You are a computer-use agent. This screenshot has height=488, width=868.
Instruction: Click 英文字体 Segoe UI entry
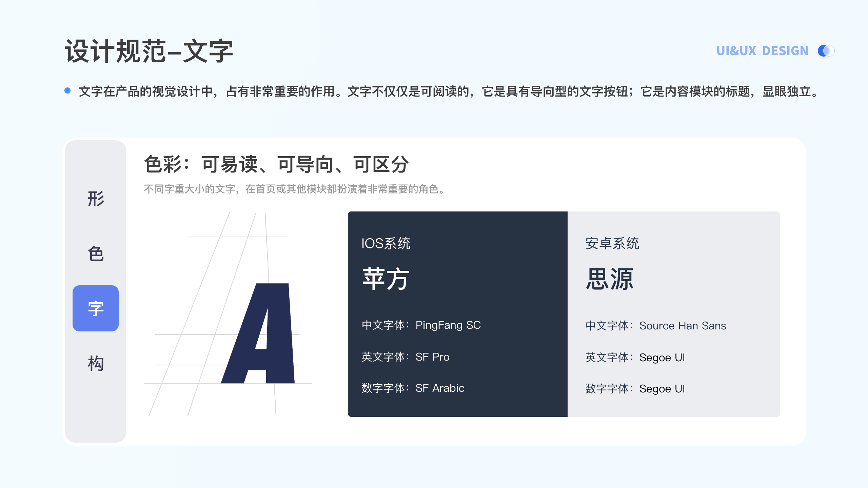[662, 358]
